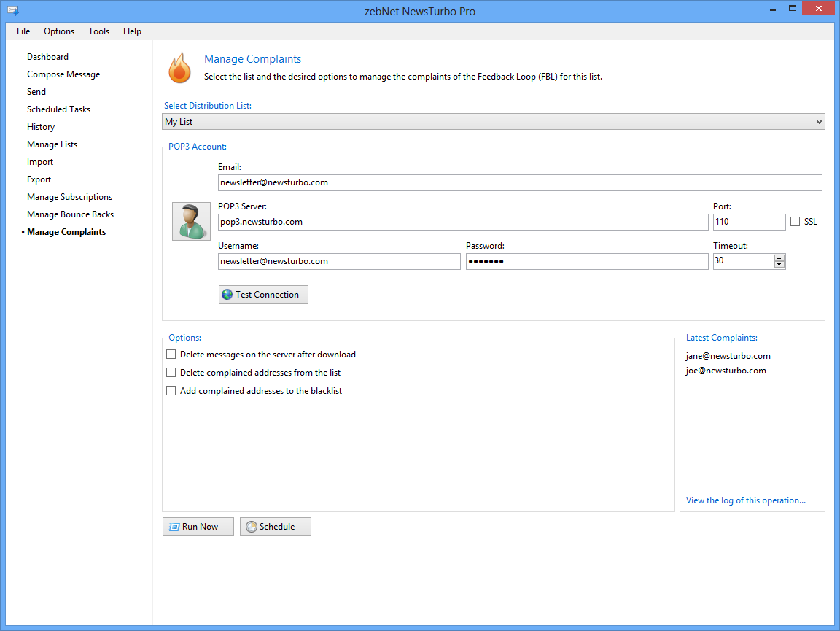Open the Tools menu
The image size is (840, 631).
click(x=99, y=31)
